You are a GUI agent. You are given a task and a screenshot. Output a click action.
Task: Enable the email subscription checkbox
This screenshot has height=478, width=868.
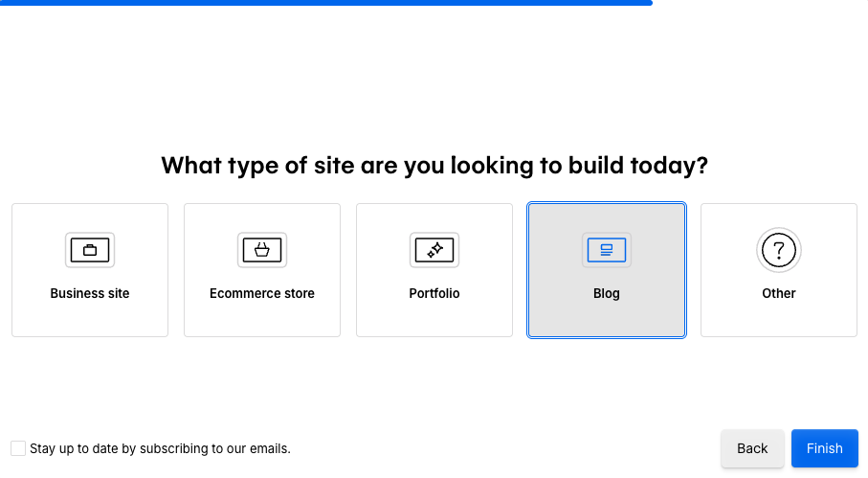pyautogui.click(x=18, y=448)
